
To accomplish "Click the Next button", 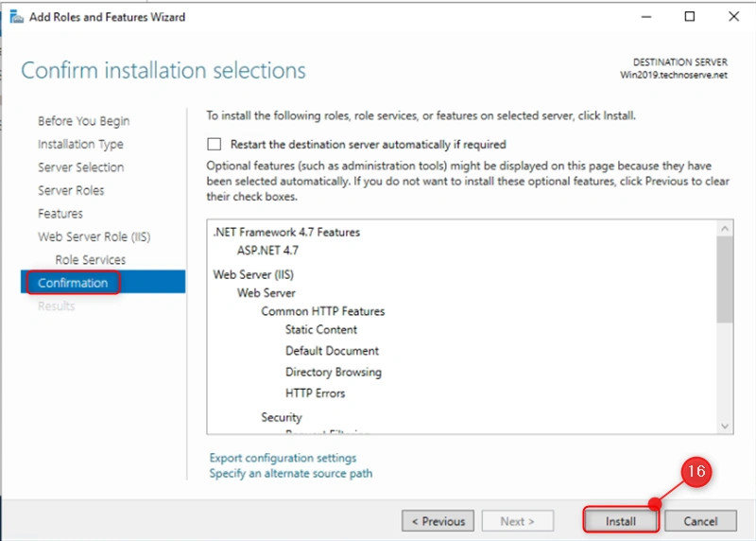I will [517, 521].
